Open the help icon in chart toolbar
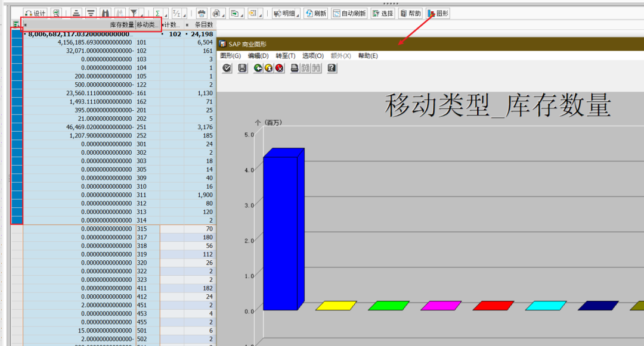Image resolution: width=644 pixels, height=346 pixels. click(332, 68)
